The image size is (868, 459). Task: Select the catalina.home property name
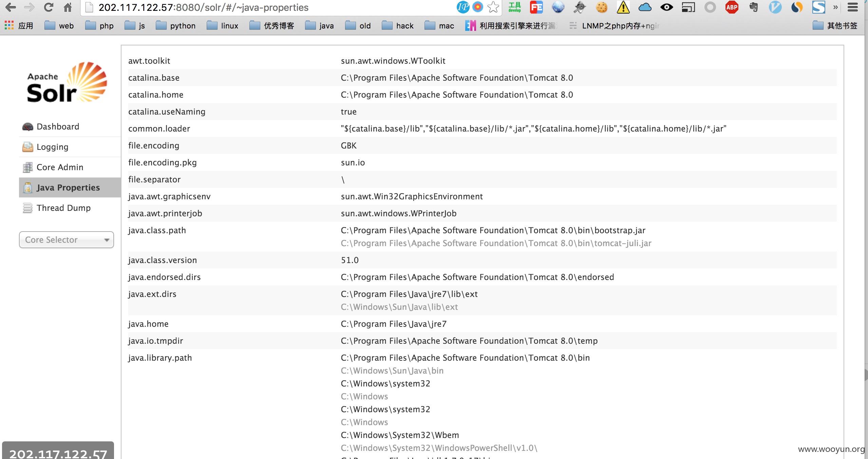(156, 95)
